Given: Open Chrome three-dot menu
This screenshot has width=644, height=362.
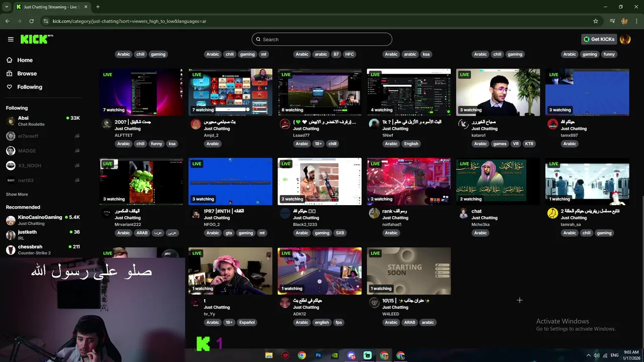Looking at the screenshot, I should click(637, 21).
